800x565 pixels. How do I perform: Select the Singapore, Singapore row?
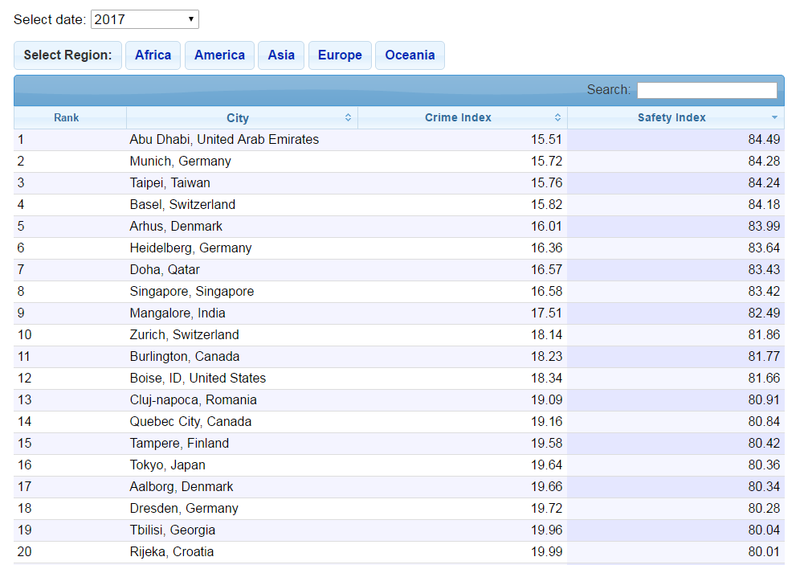[192, 292]
